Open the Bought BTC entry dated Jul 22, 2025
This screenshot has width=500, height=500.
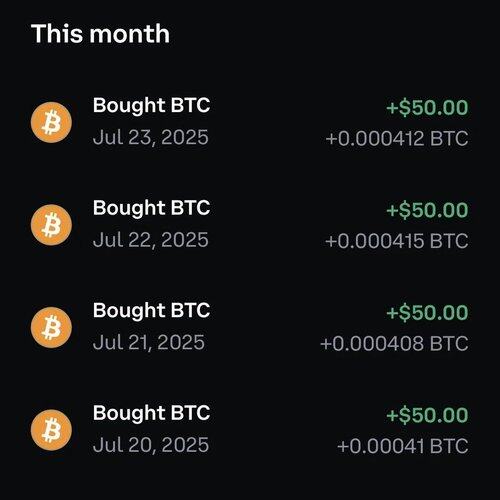(x=249, y=225)
